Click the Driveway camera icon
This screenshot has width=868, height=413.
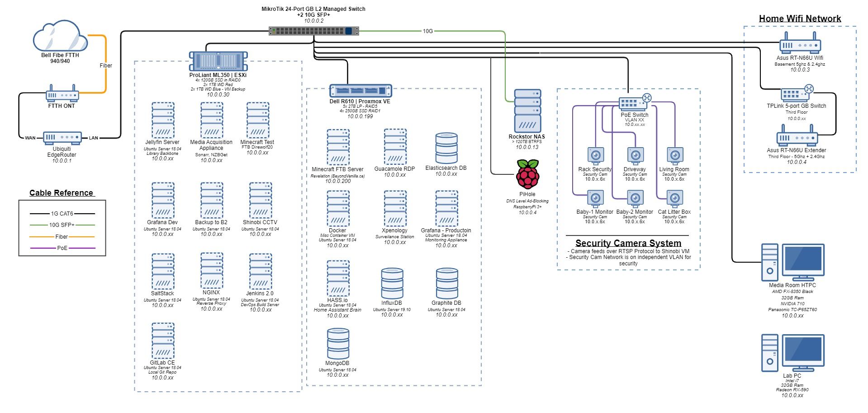[x=635, y=156]
